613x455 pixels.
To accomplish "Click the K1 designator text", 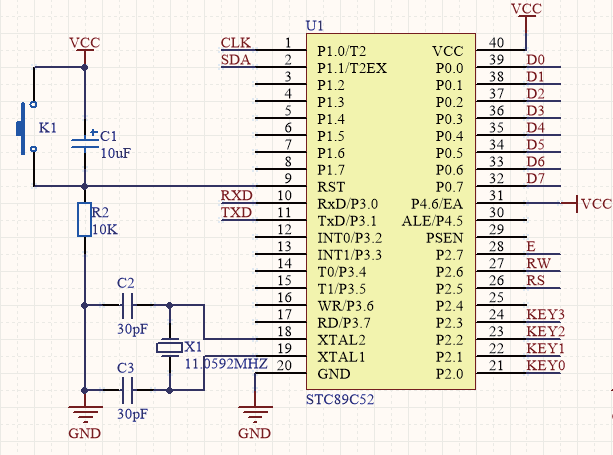I will pyautogui.click(x=48, y=128).
